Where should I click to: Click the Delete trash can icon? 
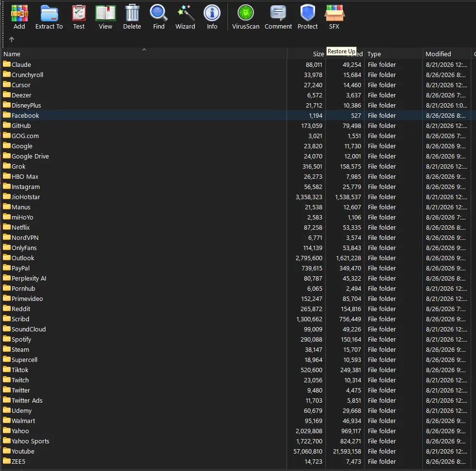pyautogui.click(x=132, y=14)
